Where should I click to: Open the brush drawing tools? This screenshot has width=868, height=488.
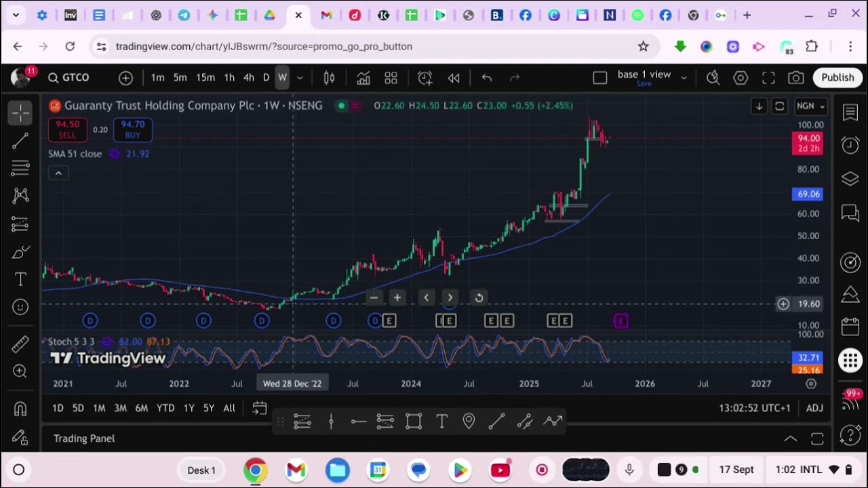pos(20,252)
